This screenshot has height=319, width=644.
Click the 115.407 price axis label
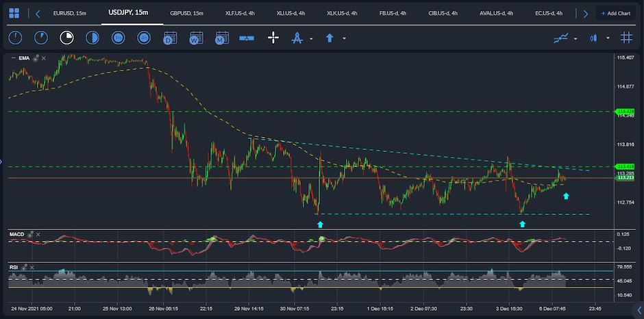coord(626,58)
